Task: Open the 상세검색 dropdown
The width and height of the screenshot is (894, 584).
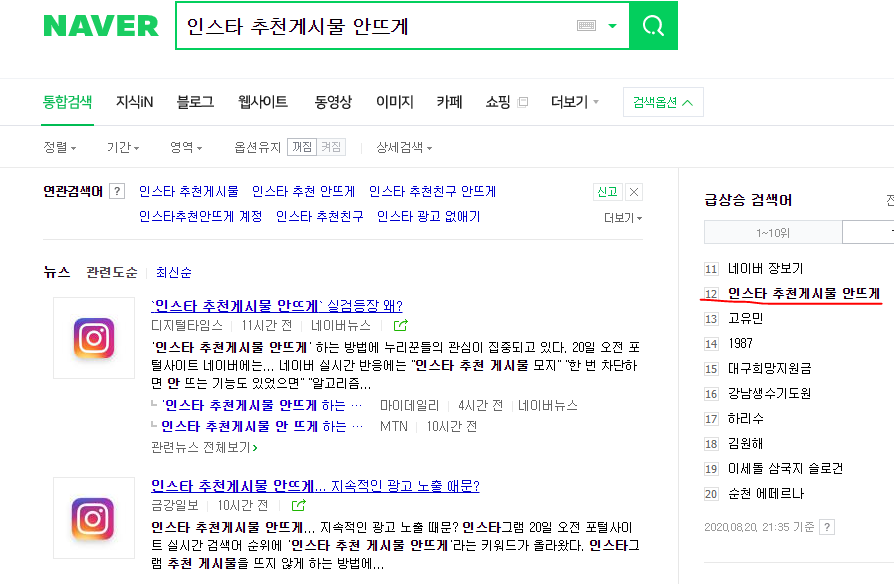Action: tap(404, 147)
